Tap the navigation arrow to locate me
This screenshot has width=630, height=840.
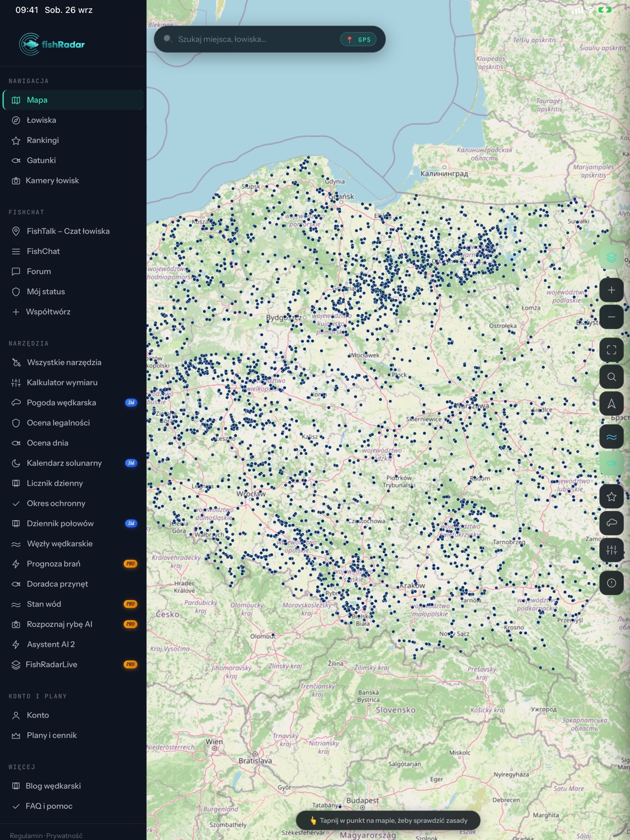[611, 404]
